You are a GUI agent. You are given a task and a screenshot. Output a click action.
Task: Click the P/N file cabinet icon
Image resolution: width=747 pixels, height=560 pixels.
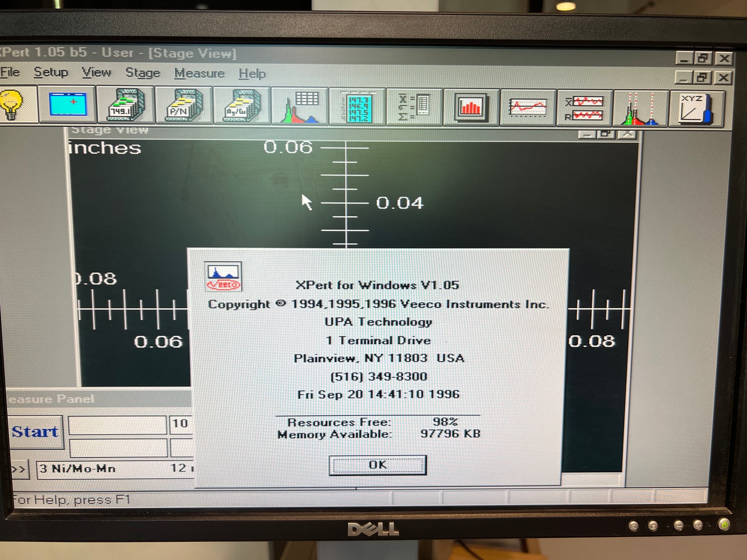pos(184,105)
